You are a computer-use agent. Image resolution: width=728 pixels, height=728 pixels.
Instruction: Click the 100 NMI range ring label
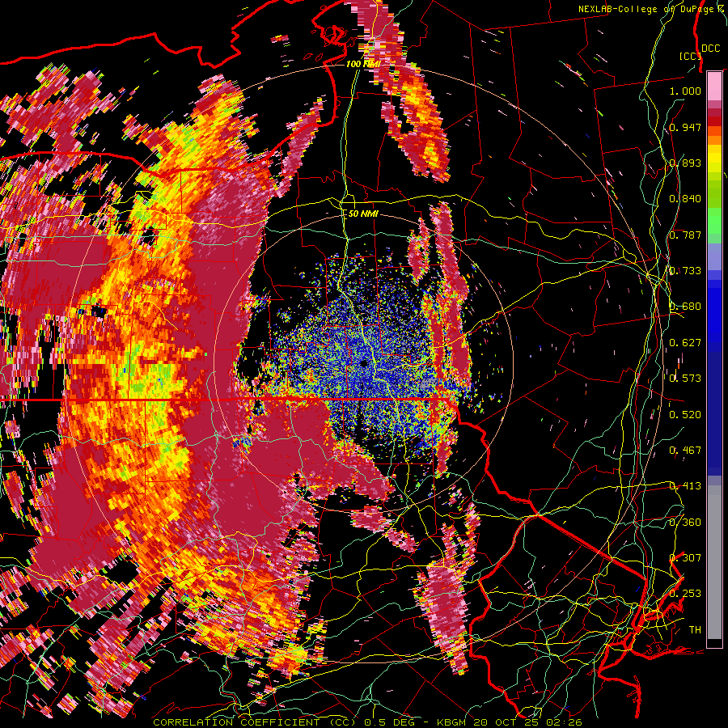tap(363, 64)
